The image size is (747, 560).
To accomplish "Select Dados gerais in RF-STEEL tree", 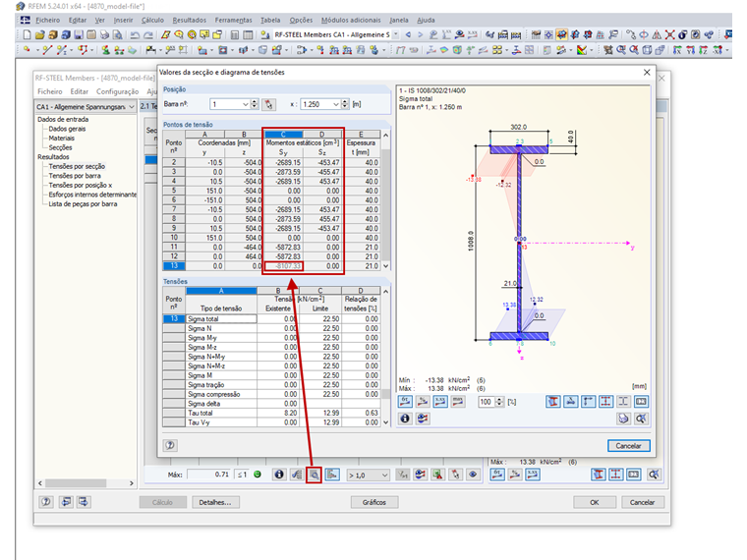I will 67,129.
